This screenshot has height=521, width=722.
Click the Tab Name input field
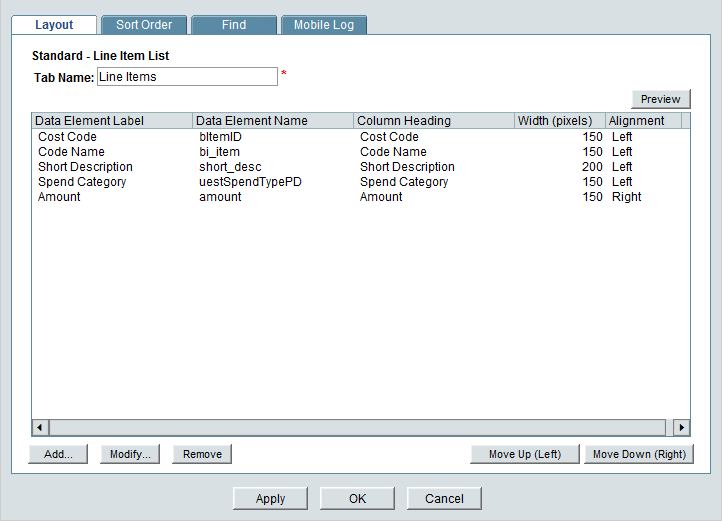tap(187, 77)
